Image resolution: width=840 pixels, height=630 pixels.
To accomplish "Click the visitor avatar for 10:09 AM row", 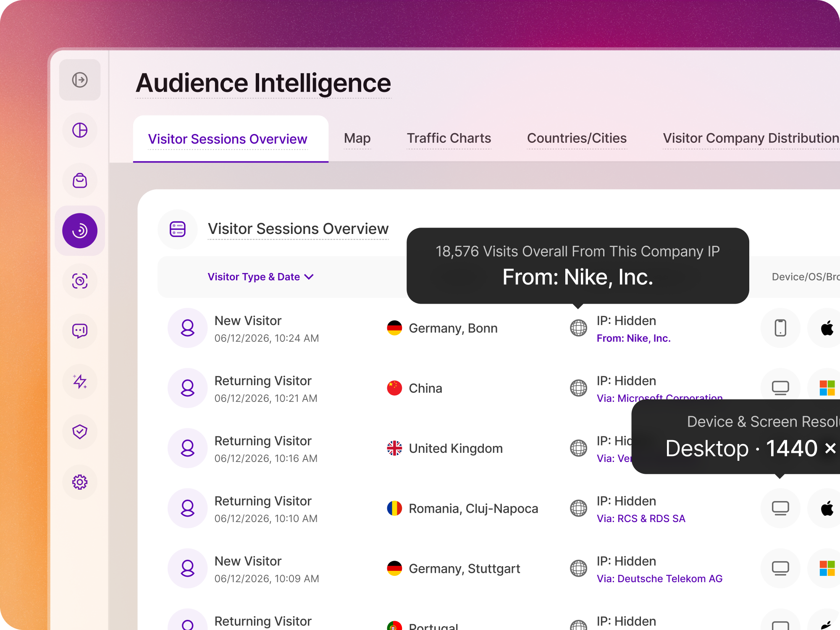I will click(187, 568).
